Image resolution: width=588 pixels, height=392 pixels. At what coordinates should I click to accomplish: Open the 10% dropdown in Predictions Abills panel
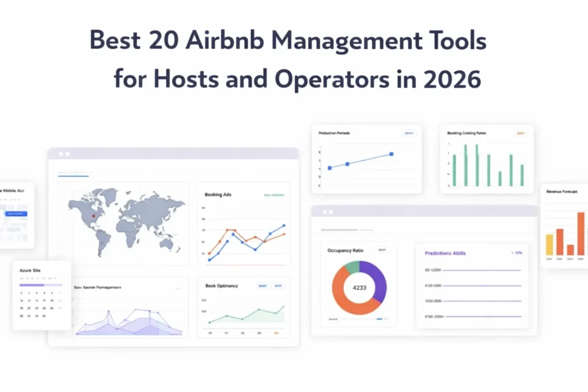(x=516, y=253)
